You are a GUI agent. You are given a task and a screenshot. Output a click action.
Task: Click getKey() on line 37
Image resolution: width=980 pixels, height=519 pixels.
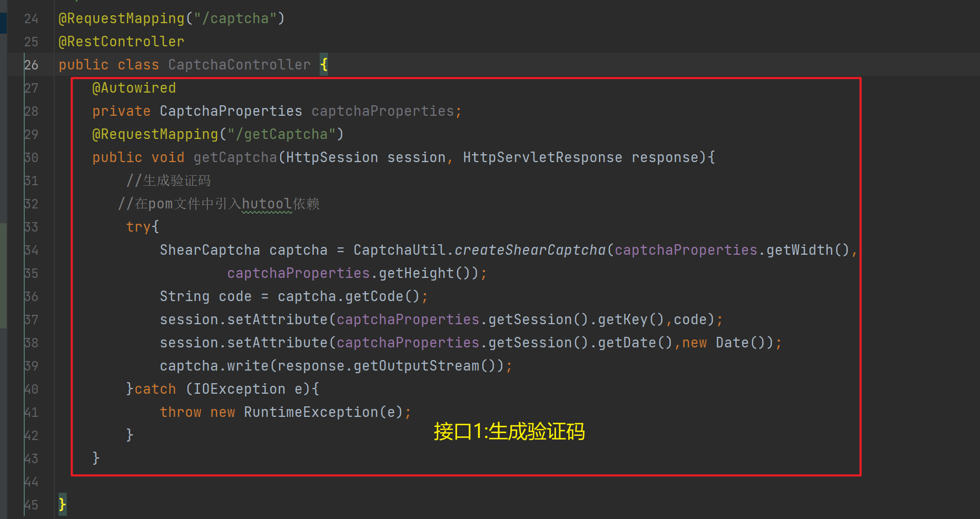[631, 320]
